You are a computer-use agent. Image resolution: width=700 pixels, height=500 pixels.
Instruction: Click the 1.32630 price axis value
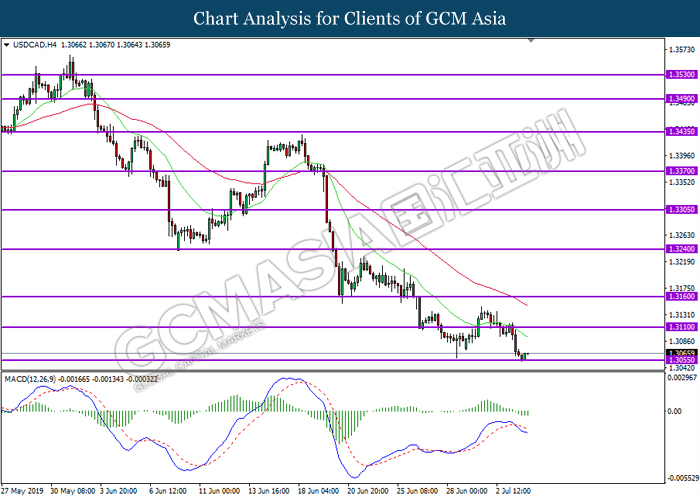click(682, 235)
